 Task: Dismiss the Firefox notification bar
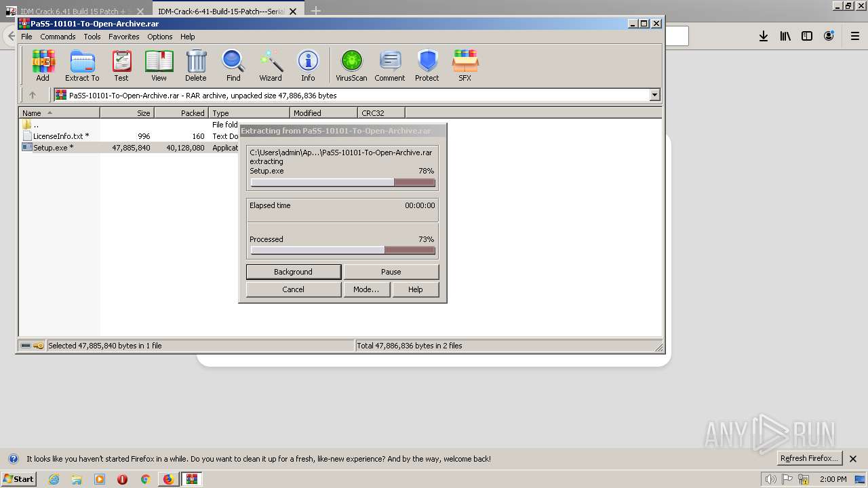tap(853, 459)
